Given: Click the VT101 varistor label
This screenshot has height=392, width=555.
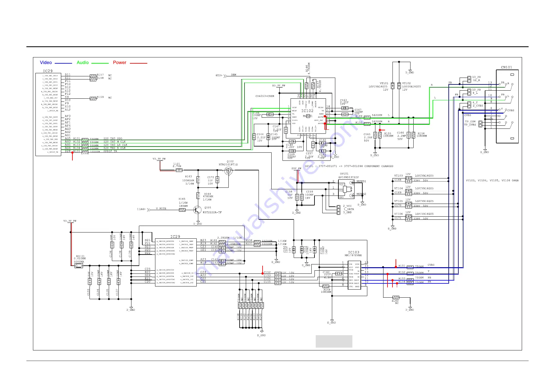Looking at the screenshot, I should click(x=384, y=83).
